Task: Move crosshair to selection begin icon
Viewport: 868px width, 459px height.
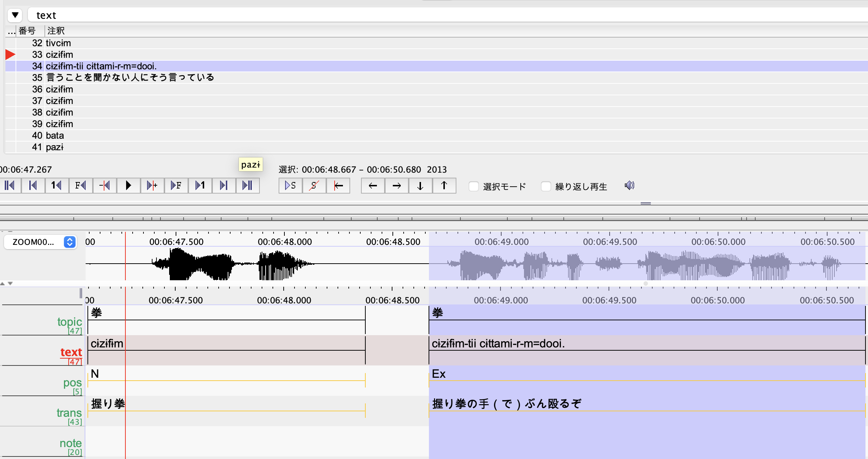Action: [338, 185]
